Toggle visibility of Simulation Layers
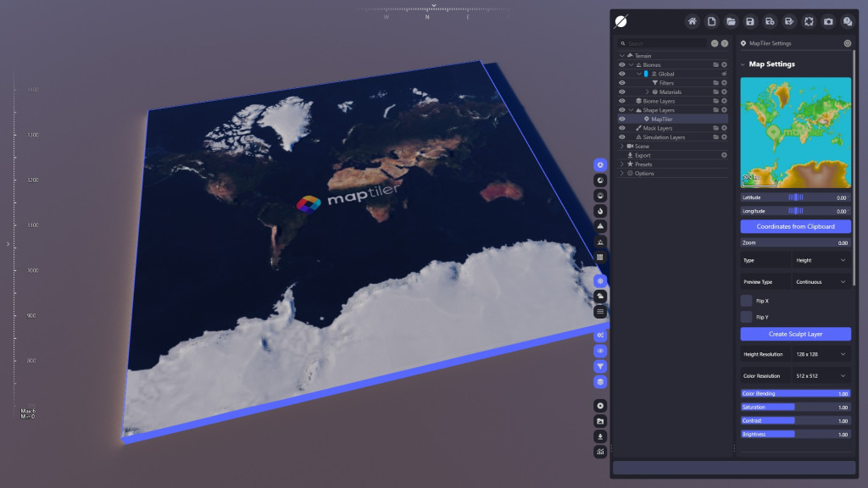Image resolution: width=868 pixels, height=488 pixels. (621, 137)
